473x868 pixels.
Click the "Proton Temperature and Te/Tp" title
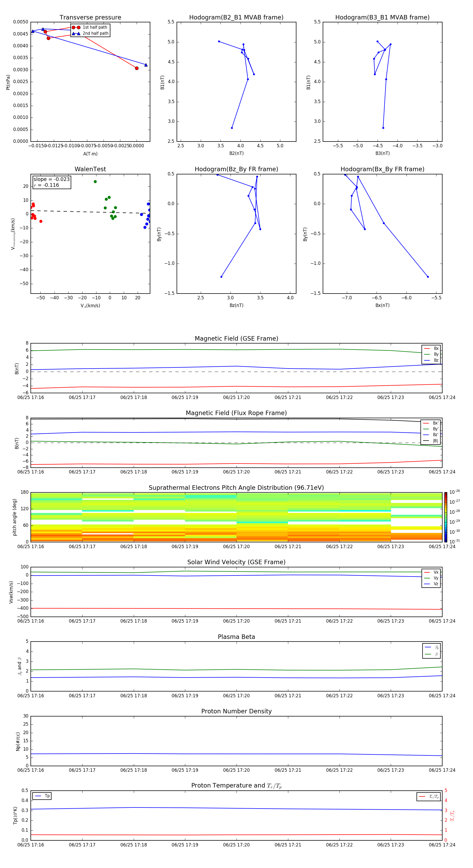point(236,786)
